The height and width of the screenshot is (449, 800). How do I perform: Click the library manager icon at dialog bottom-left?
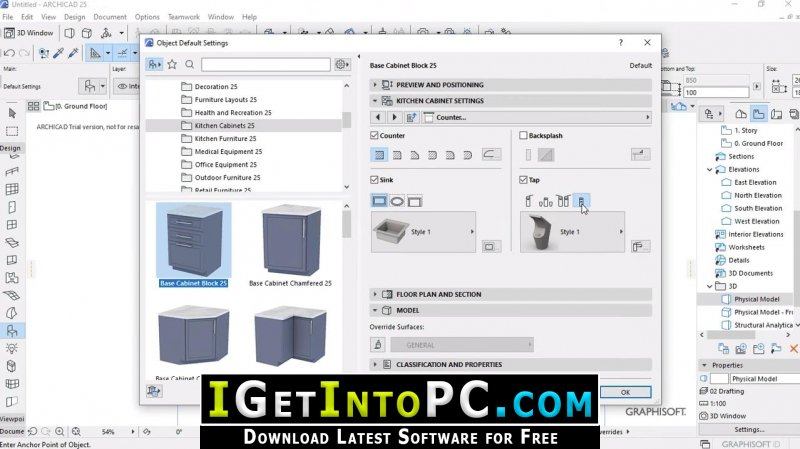point(154,391)
